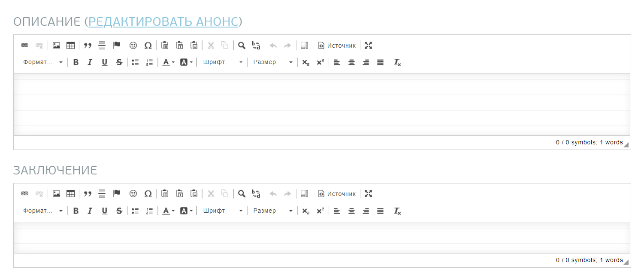Add a block quote in Заключение editor

[88, 194]
